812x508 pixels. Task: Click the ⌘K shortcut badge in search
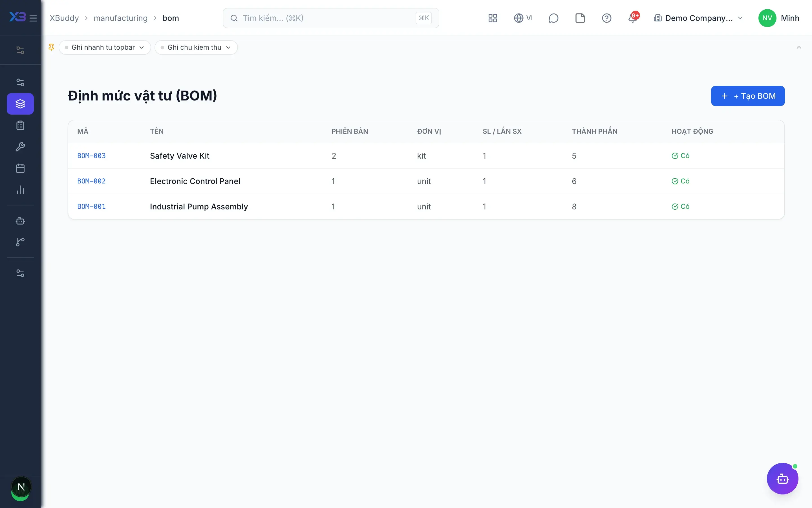tap(423, 18)
